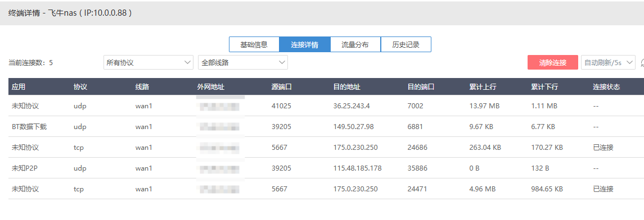644x220 pixels.
Task: Click upload value 0 B
Action: [474, 168]
